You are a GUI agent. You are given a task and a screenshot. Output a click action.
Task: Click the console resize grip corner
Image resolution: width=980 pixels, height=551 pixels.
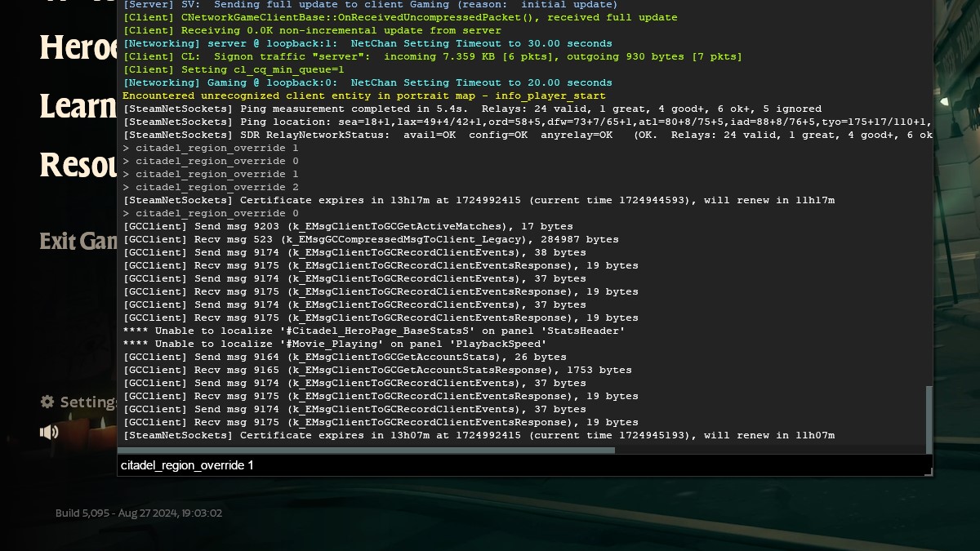click(928, 471)
